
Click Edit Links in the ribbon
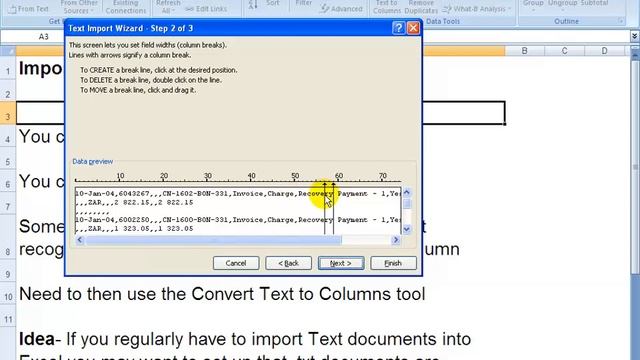point(207,9)
